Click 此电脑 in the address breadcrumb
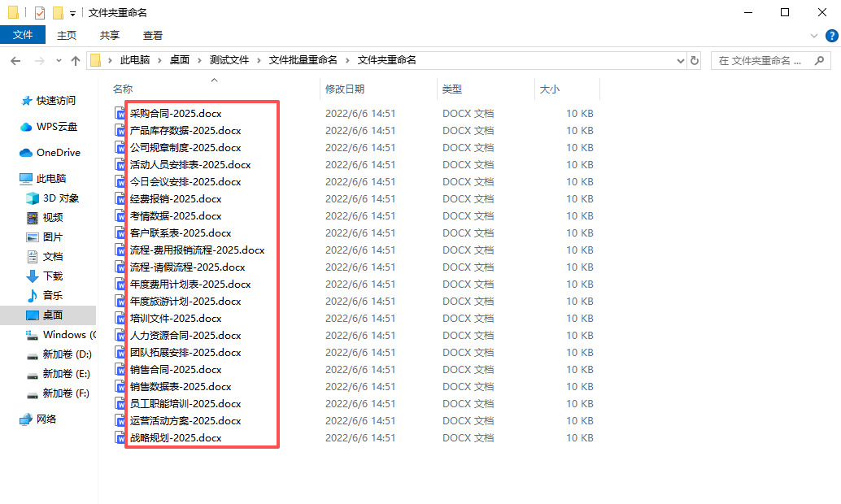 pos(135,60)
